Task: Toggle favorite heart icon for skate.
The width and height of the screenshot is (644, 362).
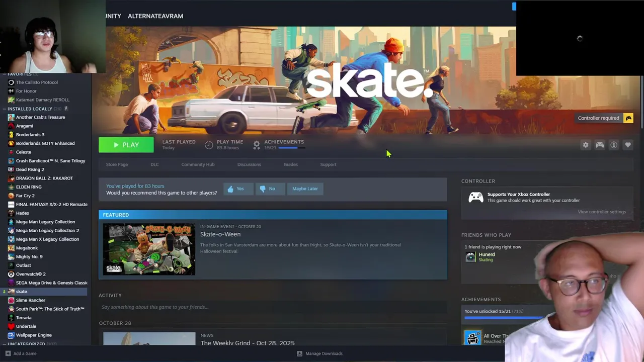Action: (x=628, y=145)
